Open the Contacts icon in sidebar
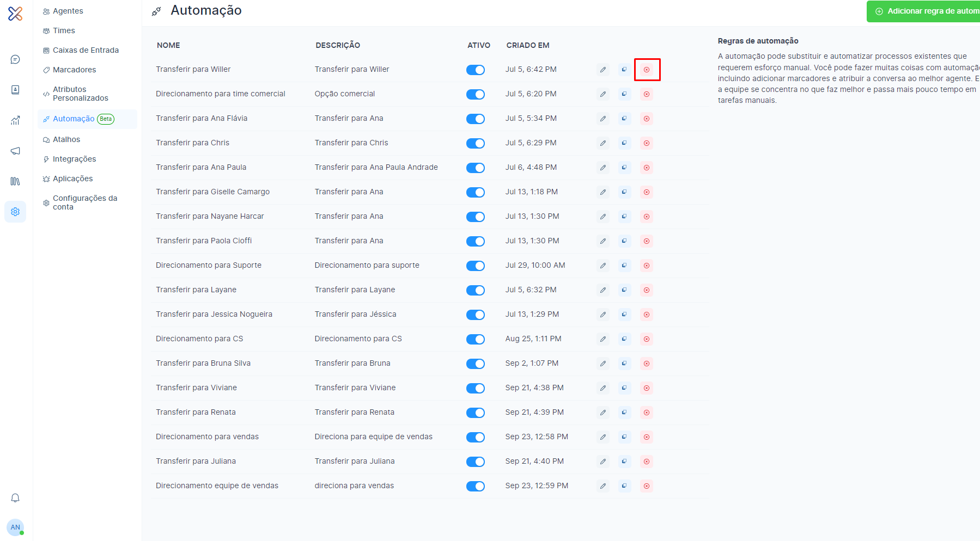 coord(15,90)
